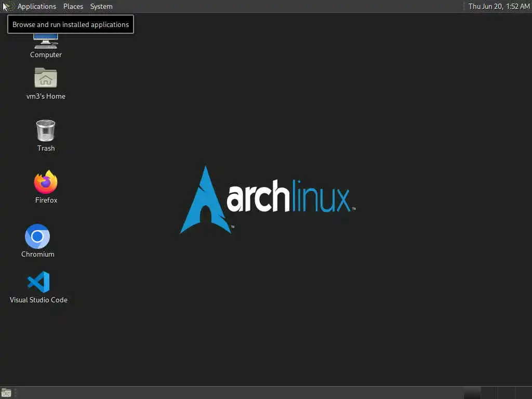Screen dimensions: 532x399
Task: Select the Computer desktop icon
Action: [x=46, y=46]
